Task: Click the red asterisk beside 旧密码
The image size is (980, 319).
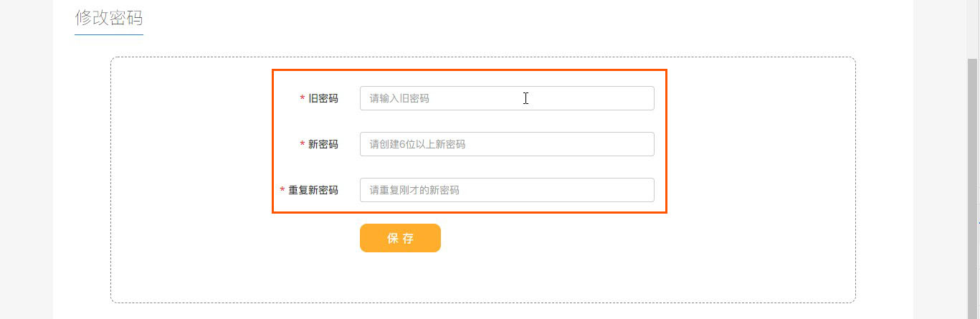Action: [303, 99]
